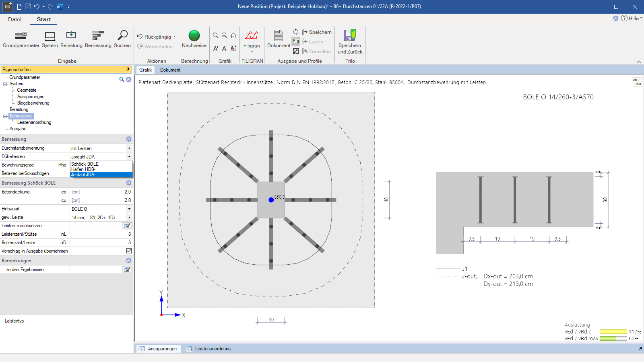Viewport: 644px width, 362px height.
Task: Click the zoom-in magnifier in Grafik group
Action: point(225,35)
